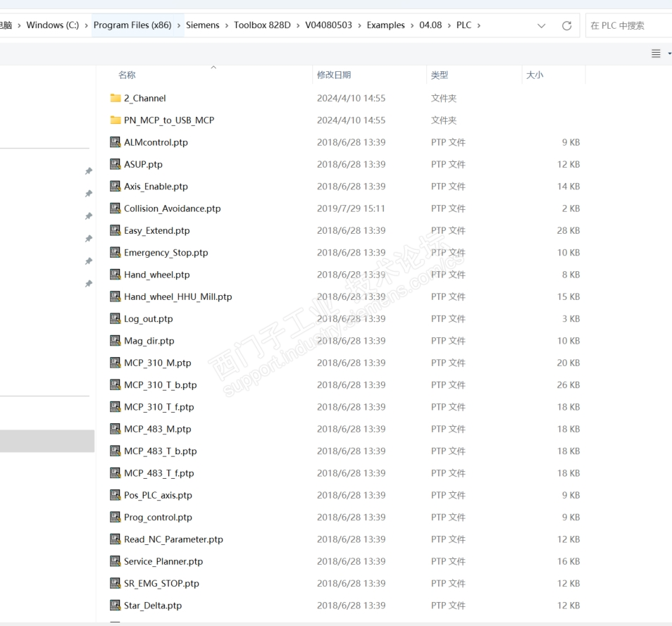Go to Siemens folder in breadcrumb
The height and width of the screenshot is (626, 672).
point(202,25)
